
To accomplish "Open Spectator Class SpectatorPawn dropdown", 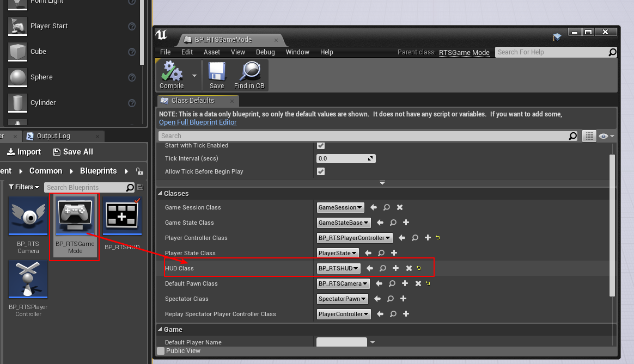I will (343, 299).
